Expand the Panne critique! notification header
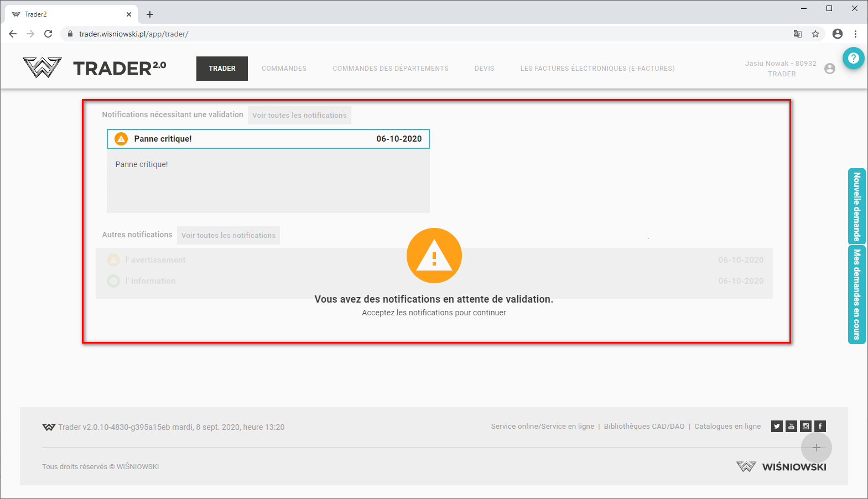 (268, 139)
